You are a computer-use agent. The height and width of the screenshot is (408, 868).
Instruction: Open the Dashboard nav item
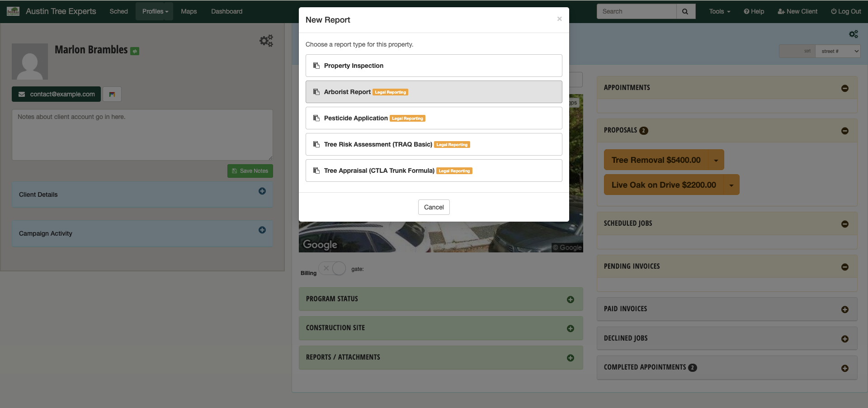[x=226, y=11]
